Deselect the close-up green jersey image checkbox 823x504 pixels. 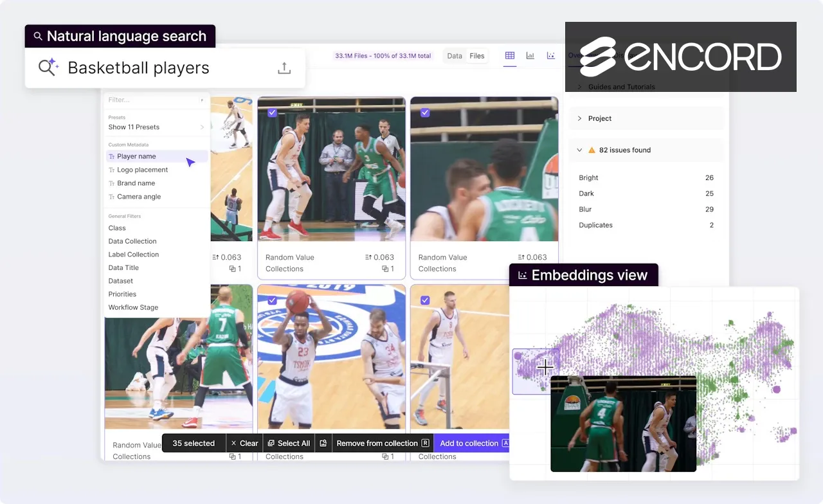pyautogui.click(x=425, y=113)
